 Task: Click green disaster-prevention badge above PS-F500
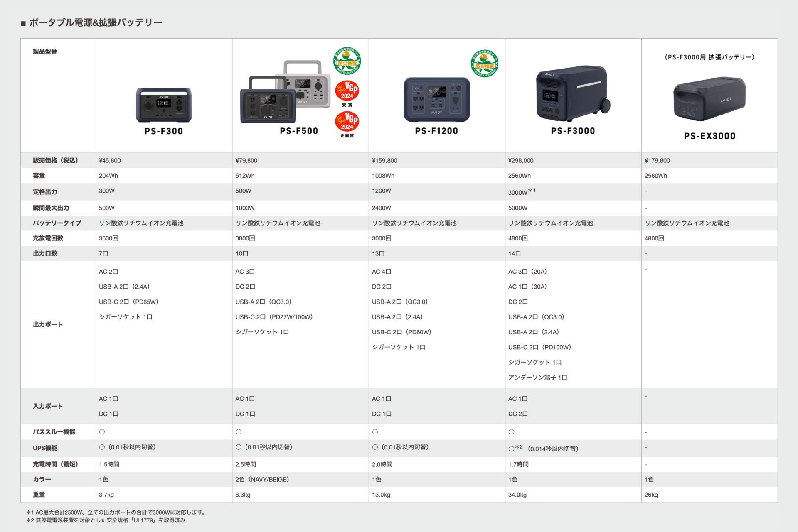tap(347, 61)
